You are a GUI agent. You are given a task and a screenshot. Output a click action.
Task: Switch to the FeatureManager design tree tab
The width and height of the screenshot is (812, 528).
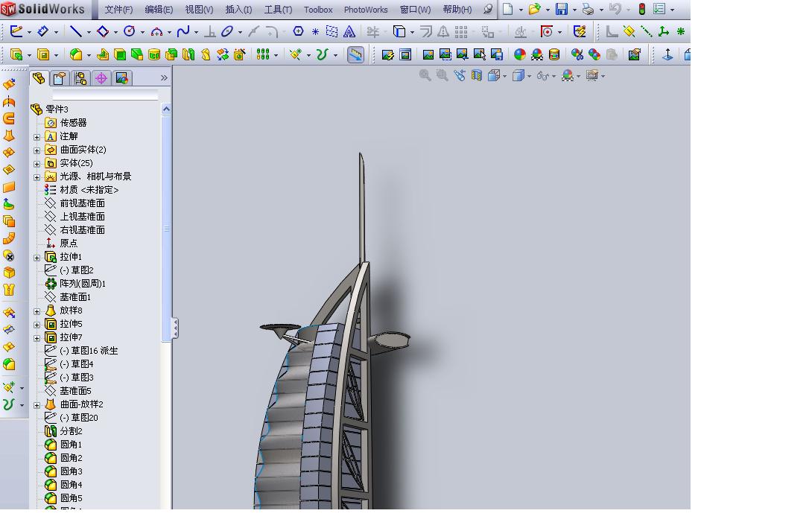(x=39, y=78)
